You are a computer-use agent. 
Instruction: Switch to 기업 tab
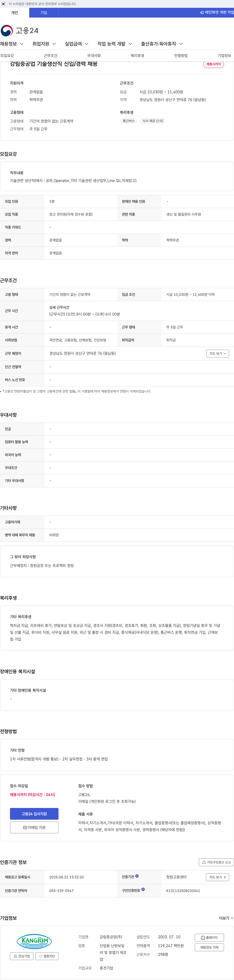(44, 13)
